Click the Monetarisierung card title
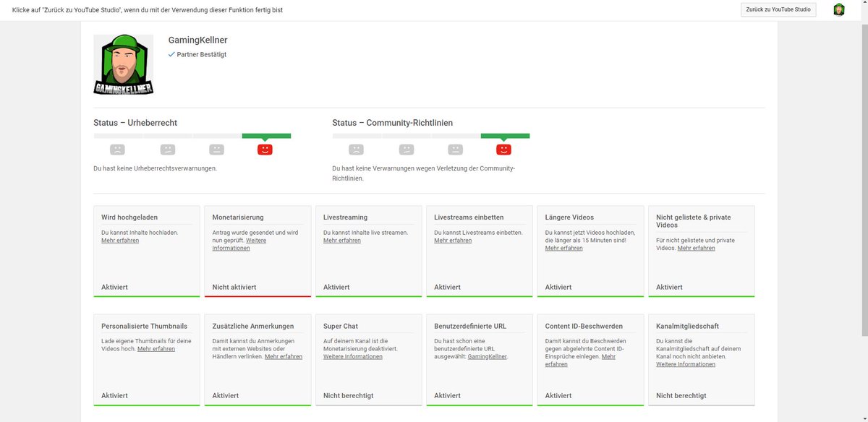Screen dimensions: 868x422 pyautogui.click(x=238, y=217)
